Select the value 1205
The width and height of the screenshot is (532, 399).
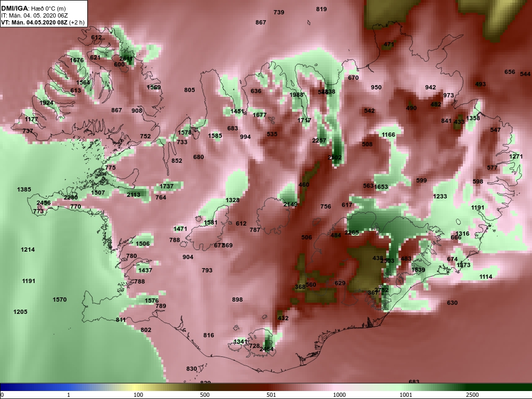coord(20,312)
